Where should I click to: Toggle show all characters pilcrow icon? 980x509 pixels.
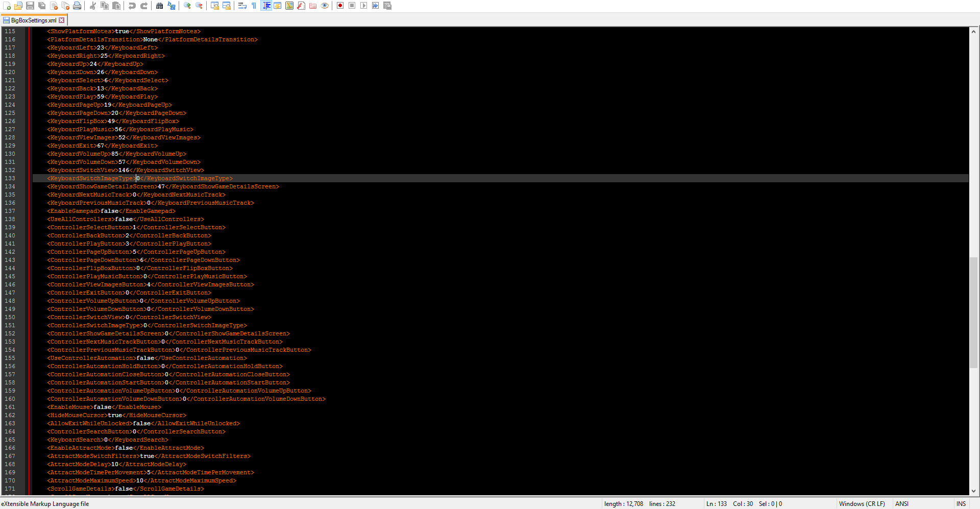(254, 6)
